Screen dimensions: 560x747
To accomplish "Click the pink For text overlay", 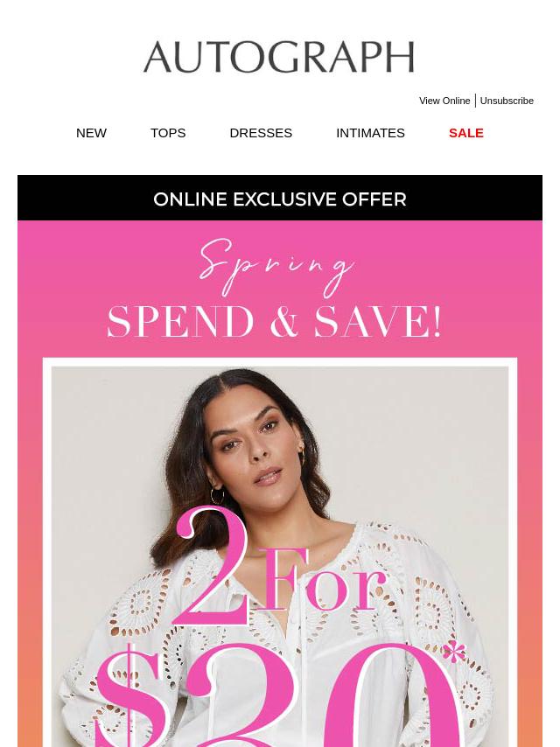I will 320,579.
